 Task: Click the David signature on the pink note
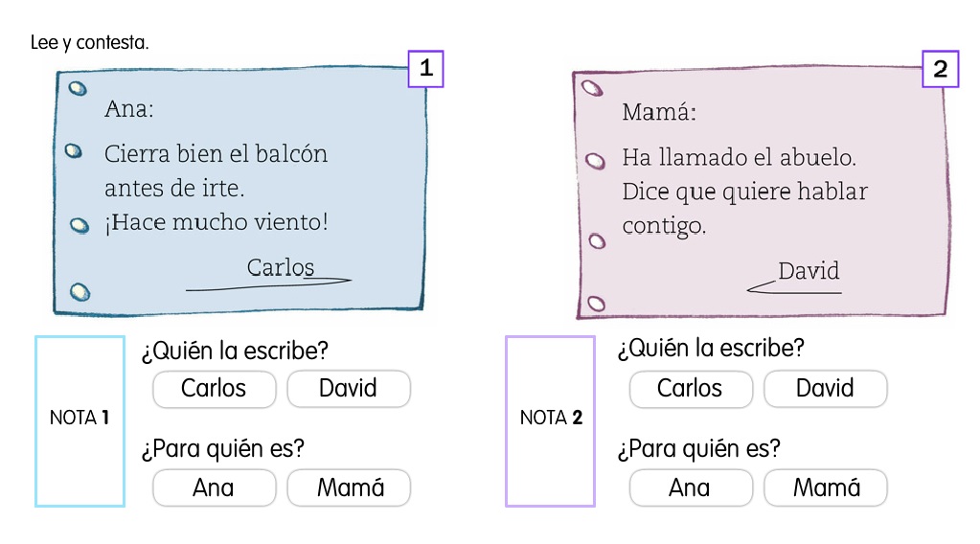tap(808, 272)
